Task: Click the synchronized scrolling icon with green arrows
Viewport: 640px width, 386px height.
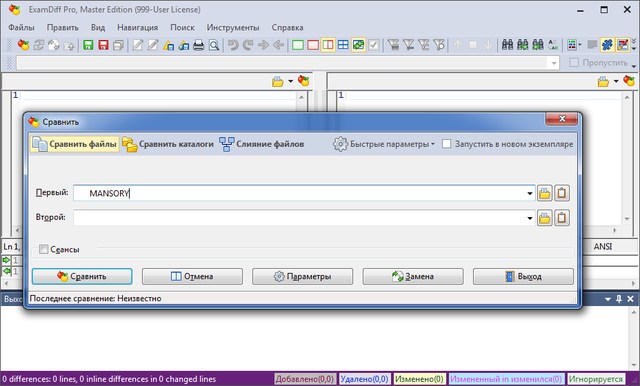Action: click(358, 44)
